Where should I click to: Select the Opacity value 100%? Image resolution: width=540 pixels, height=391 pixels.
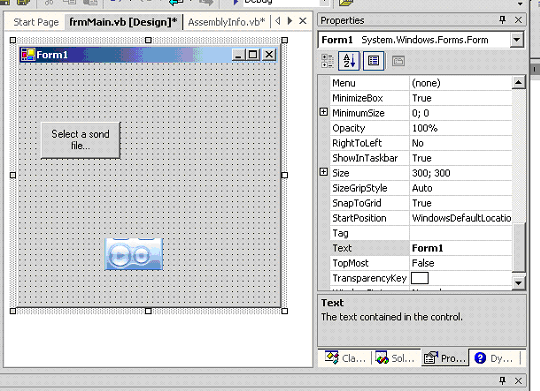(x=461, y=128)
